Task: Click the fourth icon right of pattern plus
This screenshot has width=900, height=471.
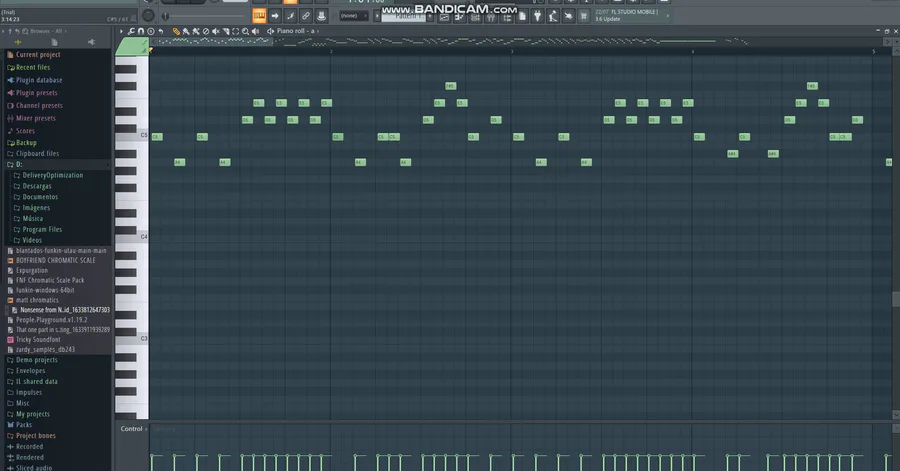Action: point(491,17)
